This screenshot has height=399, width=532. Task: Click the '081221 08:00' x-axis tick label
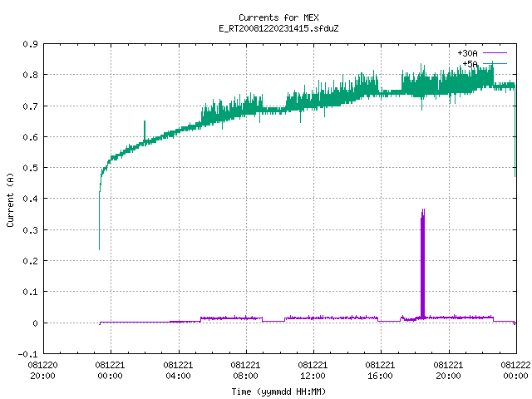tap(245, 371)
